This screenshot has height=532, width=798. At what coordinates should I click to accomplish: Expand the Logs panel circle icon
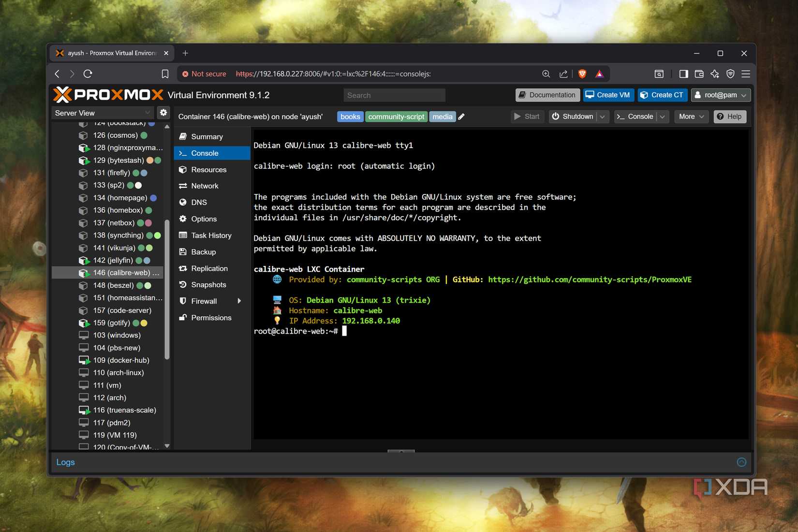(x=741, y=462)
